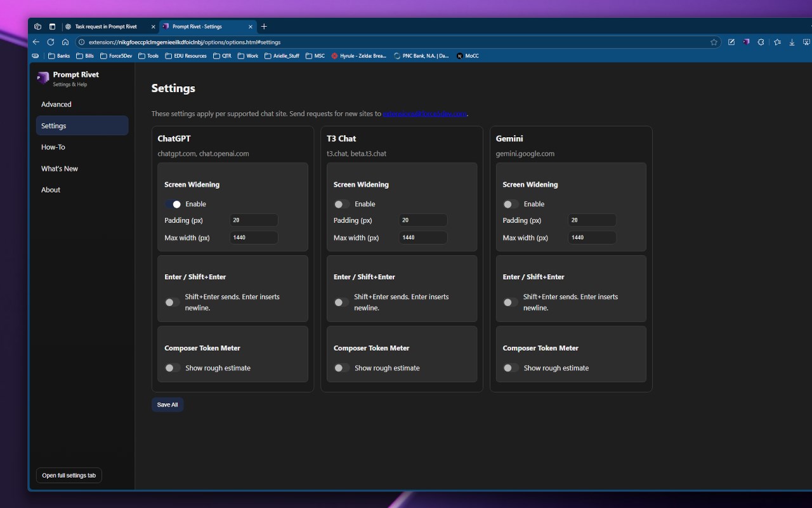
Task: Click the link icon at left of the bookmarks bar
Action: click(x=36, y=56)
